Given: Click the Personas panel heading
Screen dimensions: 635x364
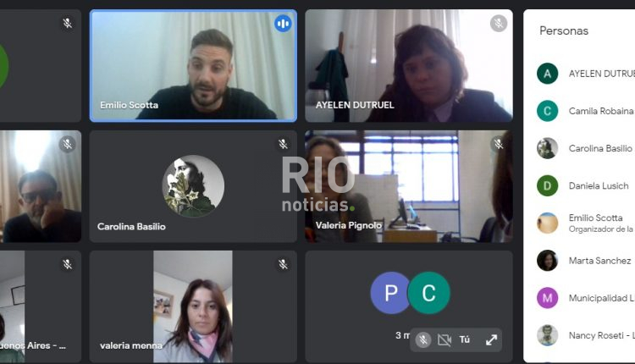Looking at the screenshot, I should 564,30.
